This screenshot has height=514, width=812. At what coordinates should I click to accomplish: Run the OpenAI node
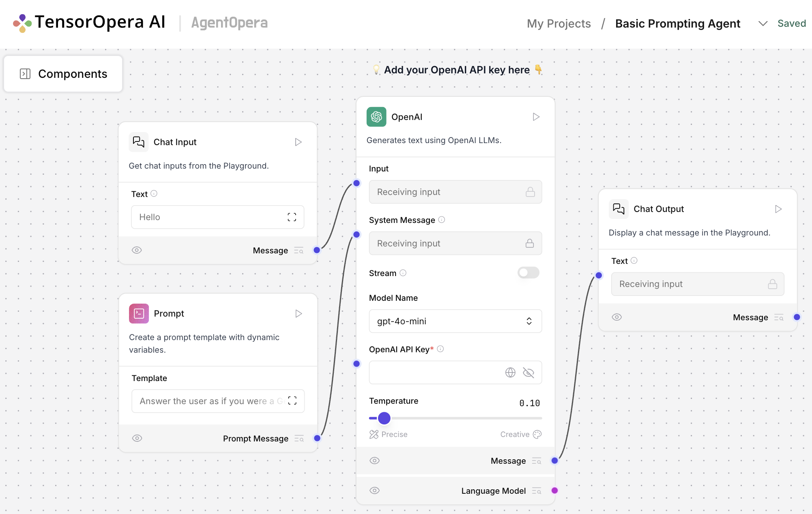point(536,117)
